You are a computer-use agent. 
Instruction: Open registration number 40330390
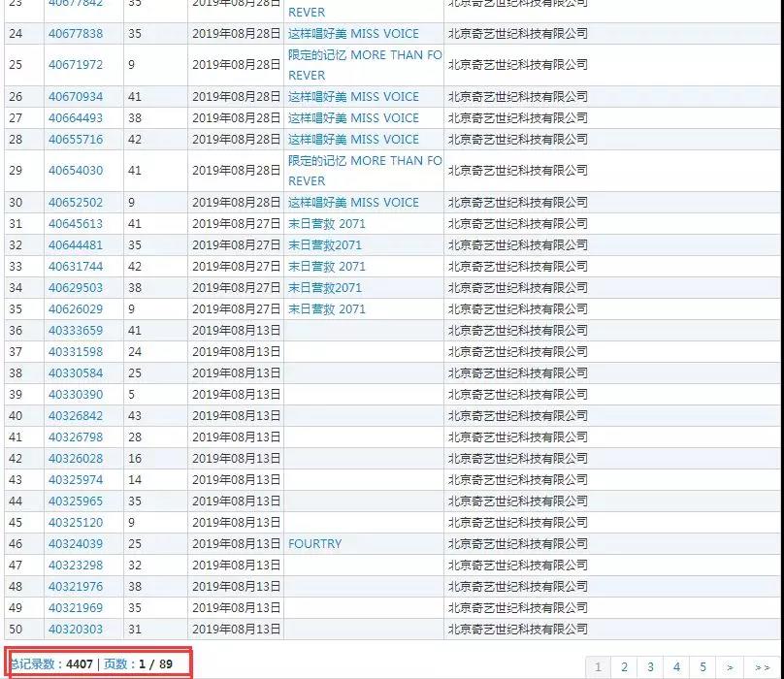[76, 395]
